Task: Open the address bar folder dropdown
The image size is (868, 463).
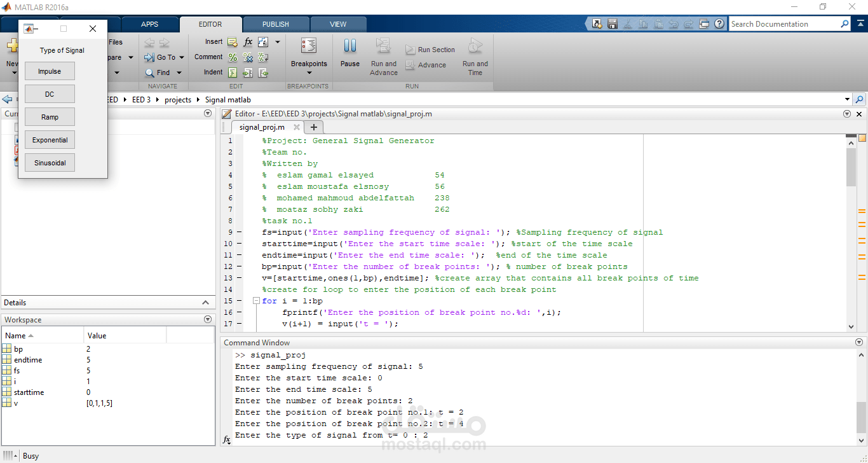Action: coord(847,100)
